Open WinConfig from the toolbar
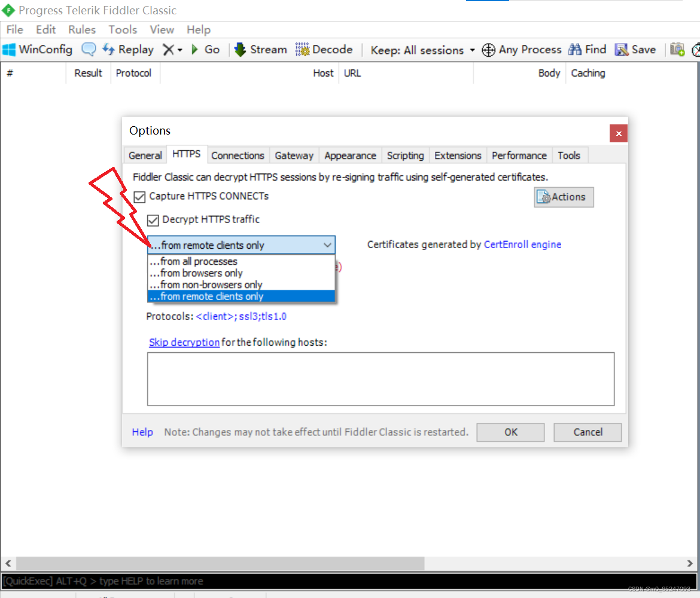700x598 pixels. (x=38, y=50)
